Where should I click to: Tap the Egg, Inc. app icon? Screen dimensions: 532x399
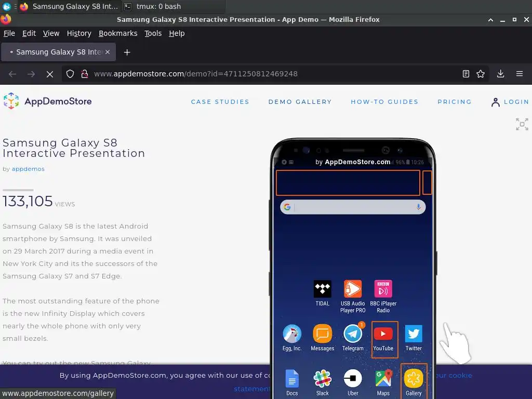click(292, 334)
